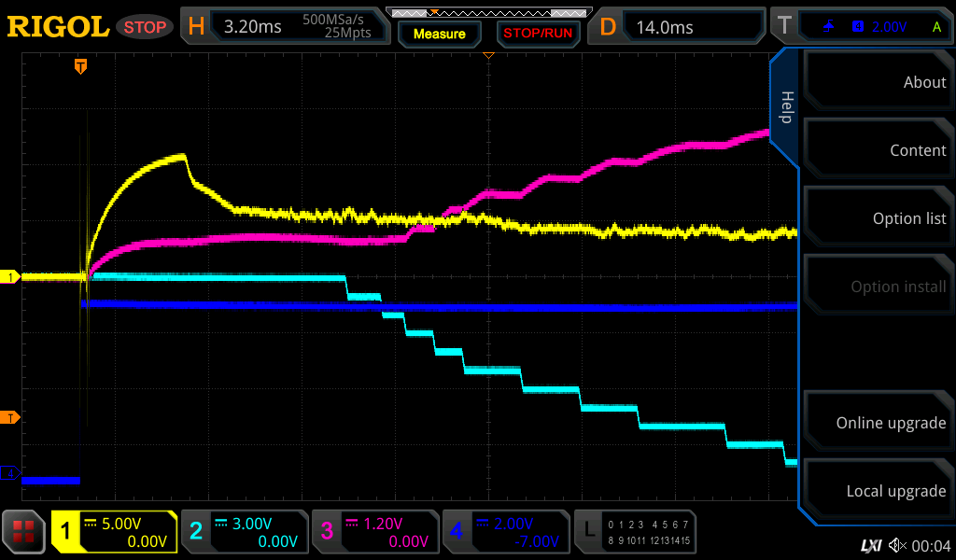Open the function navigation grid icon

tap(24, 532)
